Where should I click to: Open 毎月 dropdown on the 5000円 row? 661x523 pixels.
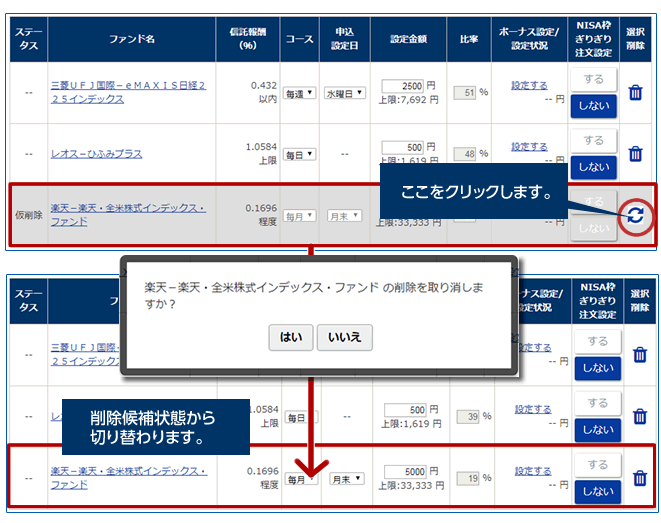(x=301, y=479)
